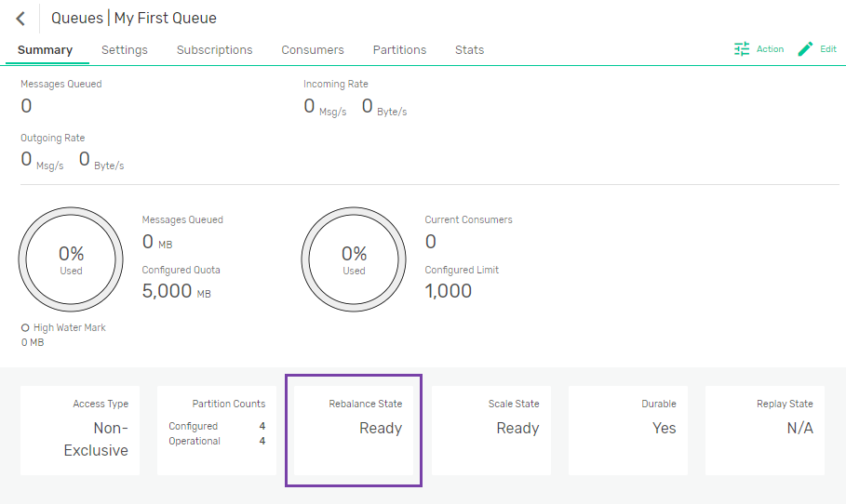Click the Messages Queued usage gauge

pos(71,259)
